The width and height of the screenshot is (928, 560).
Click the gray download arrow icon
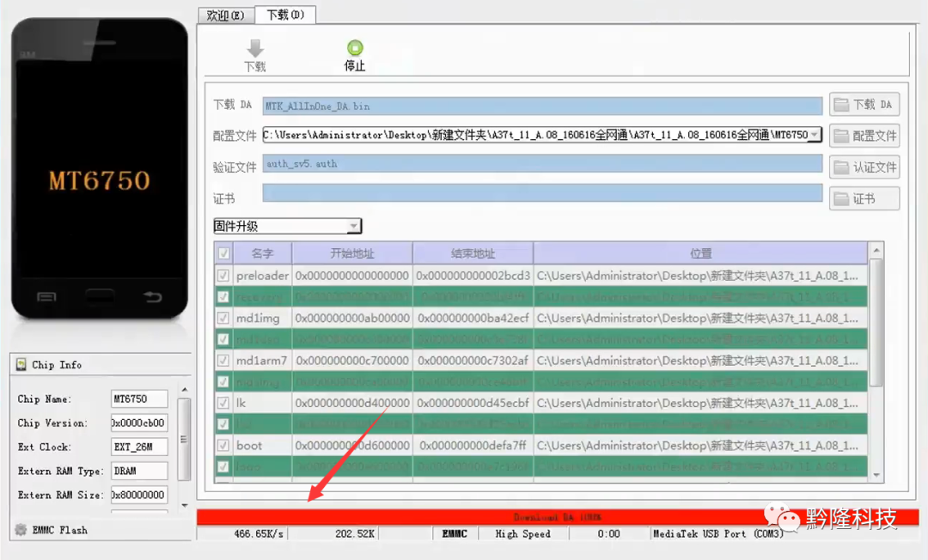[x=255, y=48]
